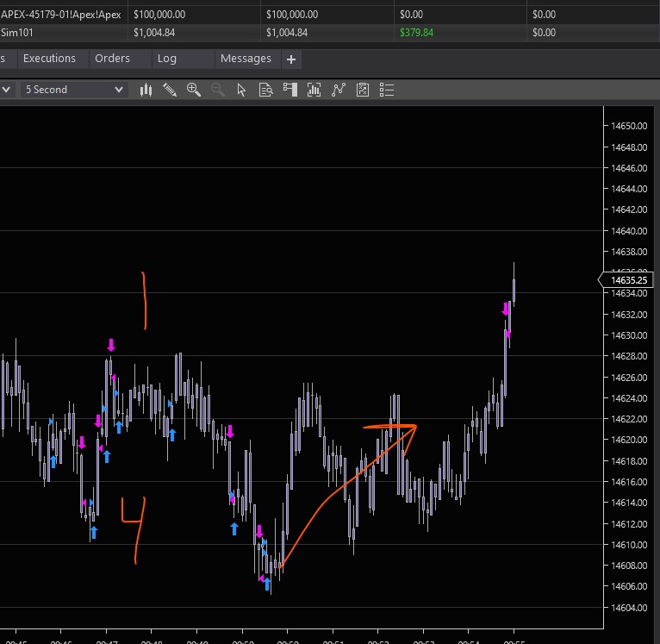Screen dimensions: 660x644
Task: Click the Zoom In magnifier
Action: (193, 90)
